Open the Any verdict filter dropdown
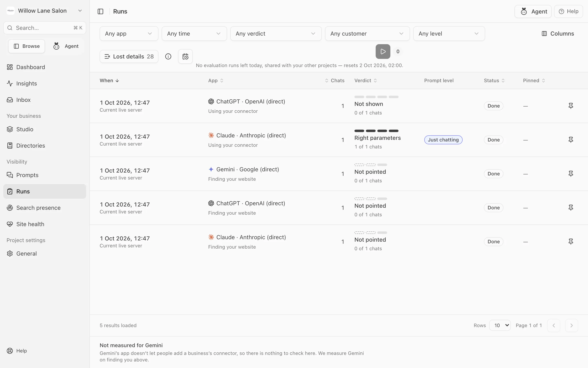The image size is (588, 368). click(x=276, y=34)
